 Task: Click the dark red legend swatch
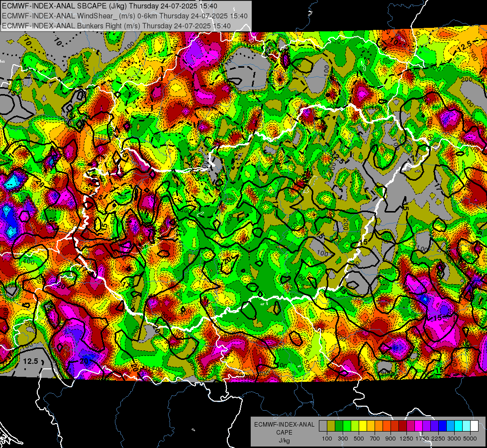[402, 426]
